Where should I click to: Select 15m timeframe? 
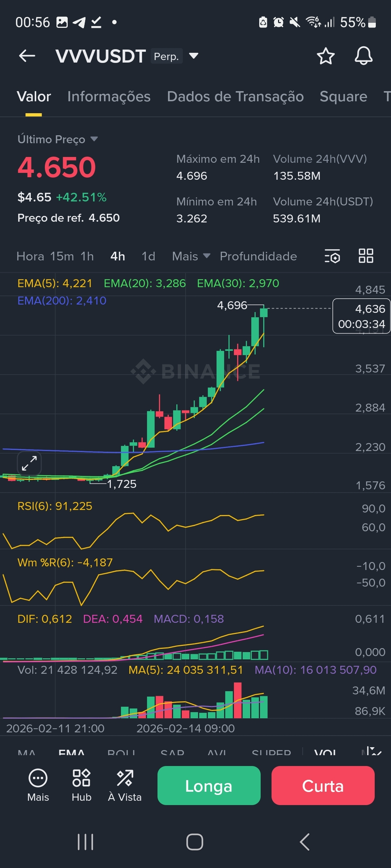[62, 256]
